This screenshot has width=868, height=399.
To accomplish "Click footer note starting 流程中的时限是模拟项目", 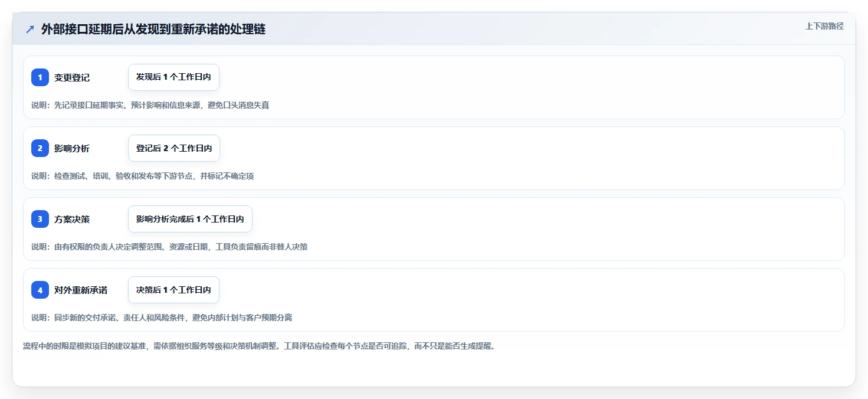I will tap(260, 346).
